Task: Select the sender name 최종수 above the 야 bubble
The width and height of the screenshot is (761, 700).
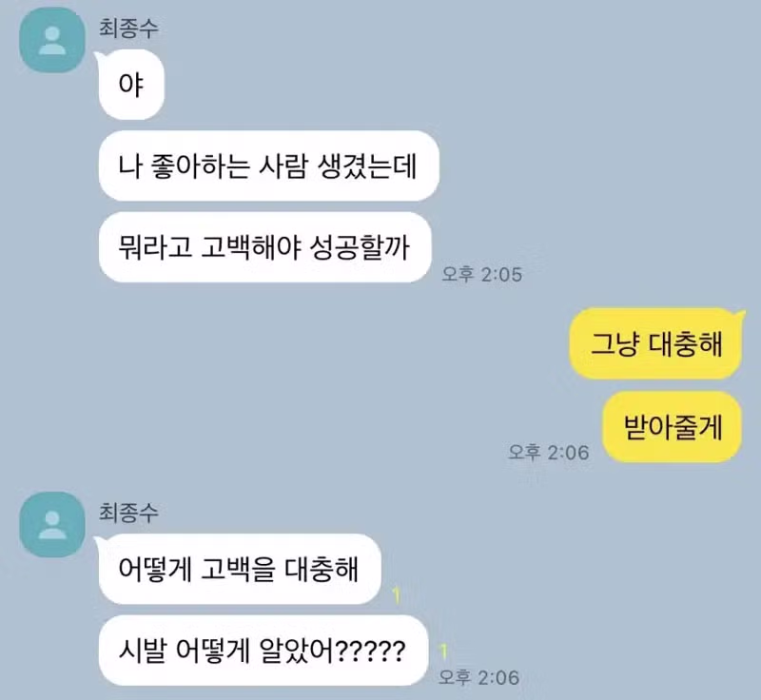Action: (x=128, y=28)
